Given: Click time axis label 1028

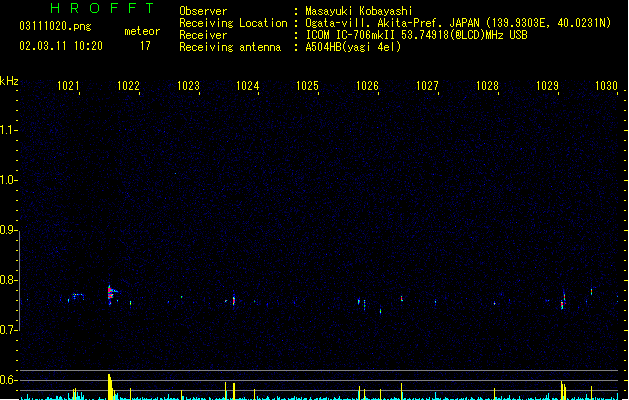Looking at the screenshot, I should tap(487, 85).
